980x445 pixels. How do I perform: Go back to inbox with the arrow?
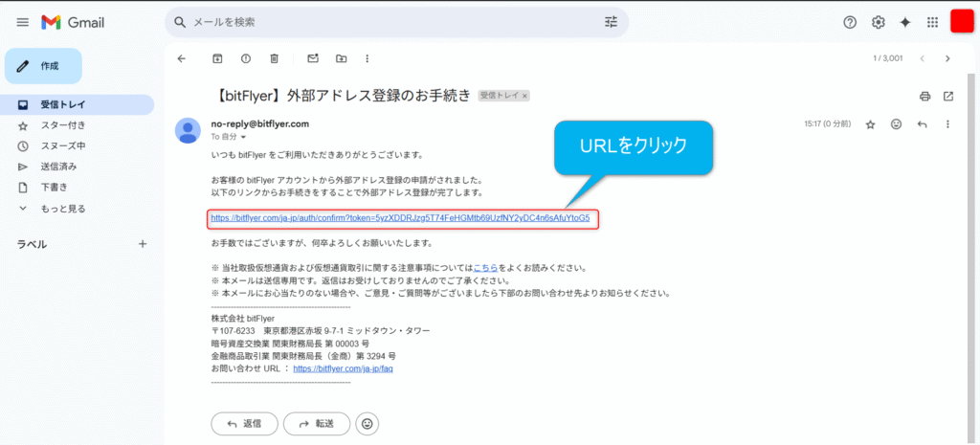181,58
